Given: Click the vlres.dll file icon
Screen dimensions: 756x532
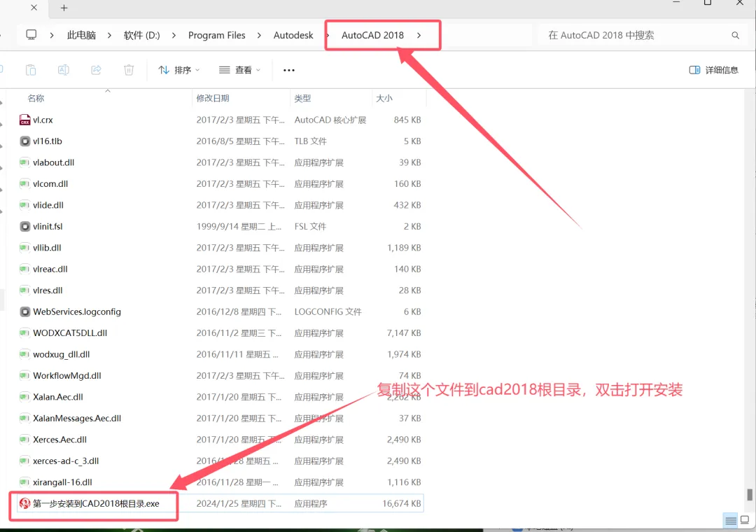Looking at the screenshot, I should pos(25,290).
